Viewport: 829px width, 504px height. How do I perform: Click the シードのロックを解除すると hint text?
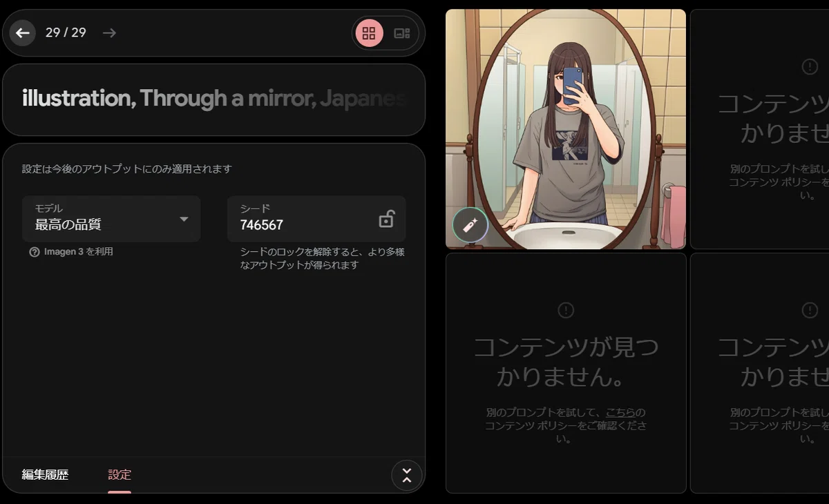point(322,258)
